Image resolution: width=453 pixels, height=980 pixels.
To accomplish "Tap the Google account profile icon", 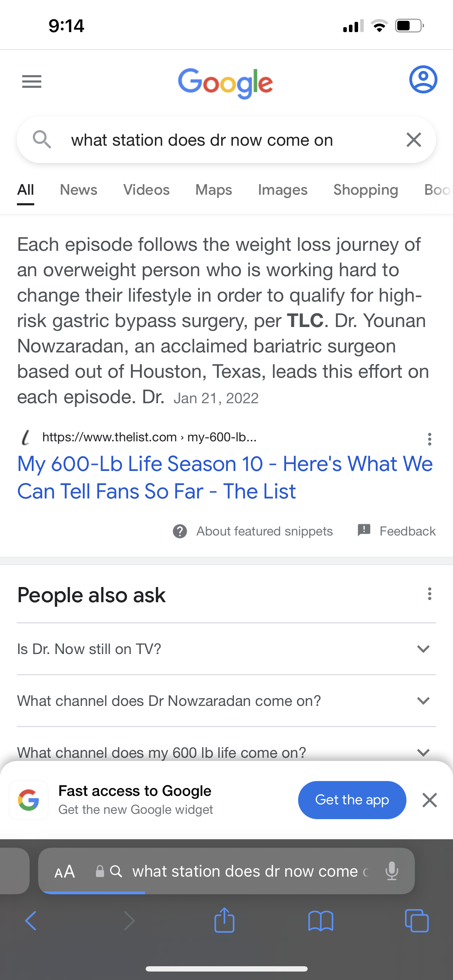I will pyautogui.click(x=423, y=79).
